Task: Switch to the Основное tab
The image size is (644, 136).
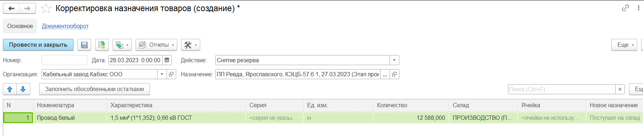Action: pos(20,26)
